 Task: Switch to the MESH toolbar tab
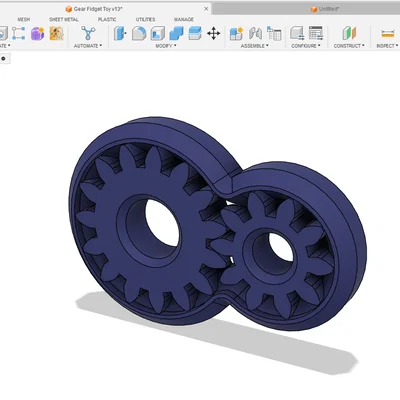24,19
